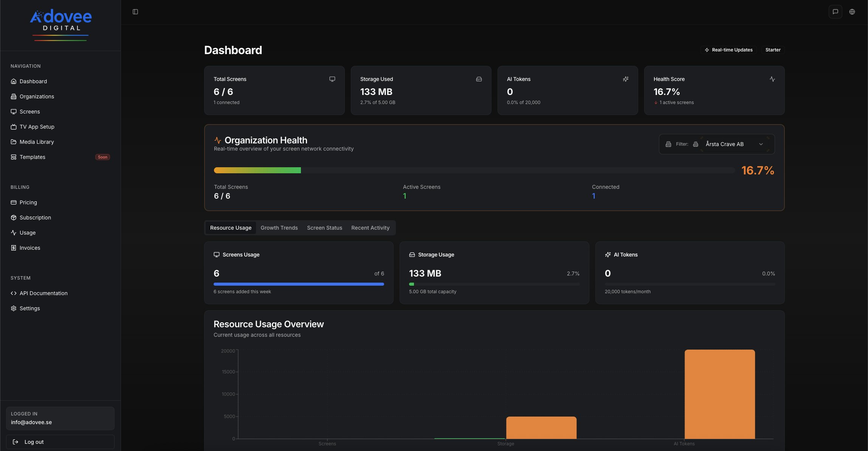
Task: Click the globe language icon
Action: pyautogui.click(x=852, y=11)
